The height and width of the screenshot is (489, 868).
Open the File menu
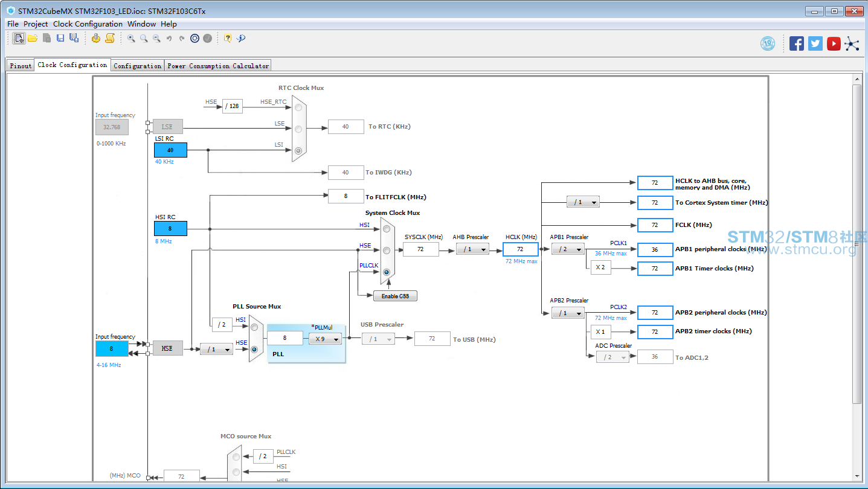pyautogui.click(x=13, y=24)
